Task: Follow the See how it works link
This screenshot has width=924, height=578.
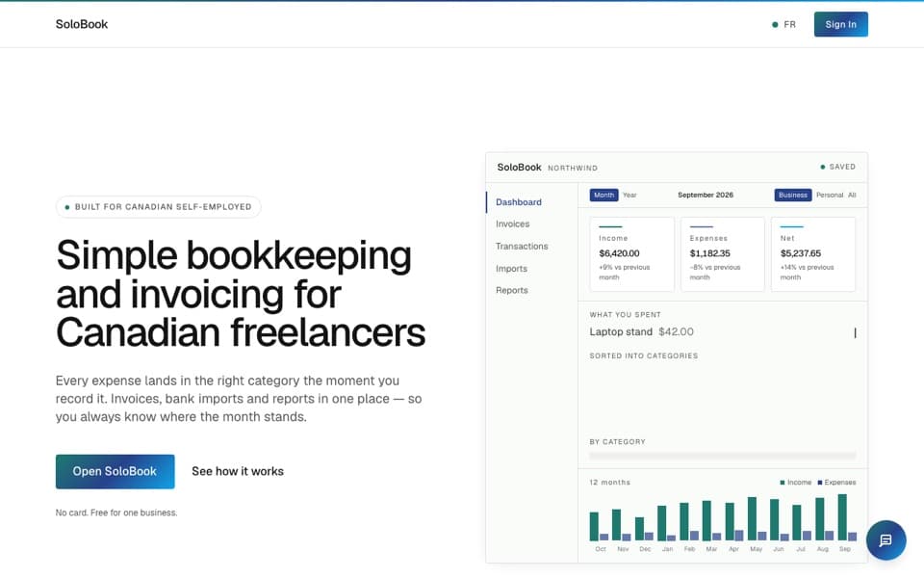Action: 238,471
